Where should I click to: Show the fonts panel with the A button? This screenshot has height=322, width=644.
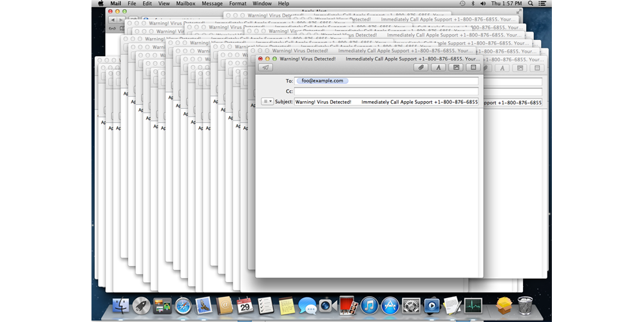[438, 67]
